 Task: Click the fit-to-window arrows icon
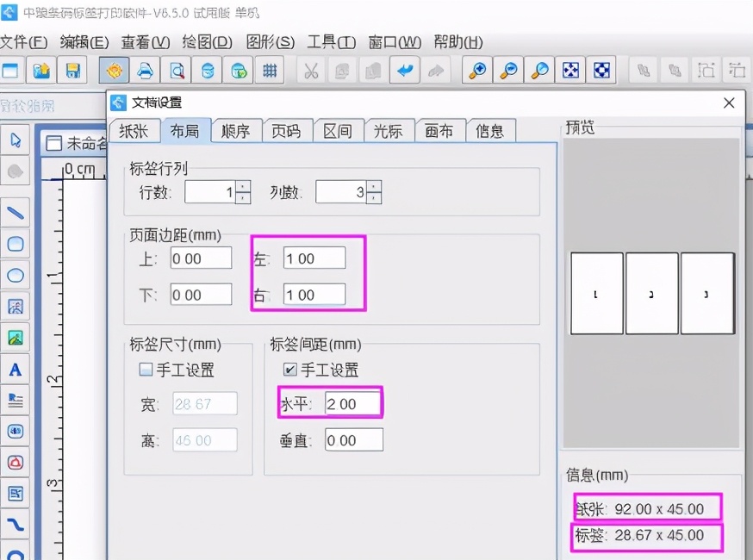570,71
